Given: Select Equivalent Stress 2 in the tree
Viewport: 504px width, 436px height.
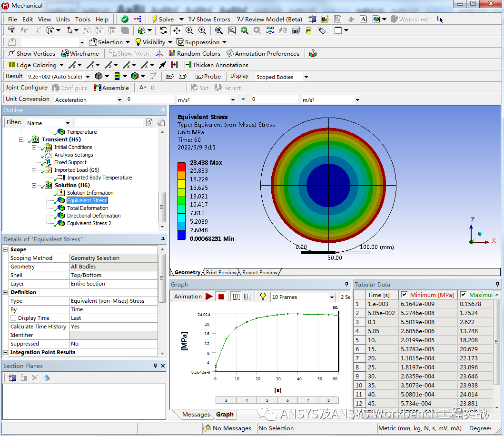Looking at the screenshot, I should [89, 223].
